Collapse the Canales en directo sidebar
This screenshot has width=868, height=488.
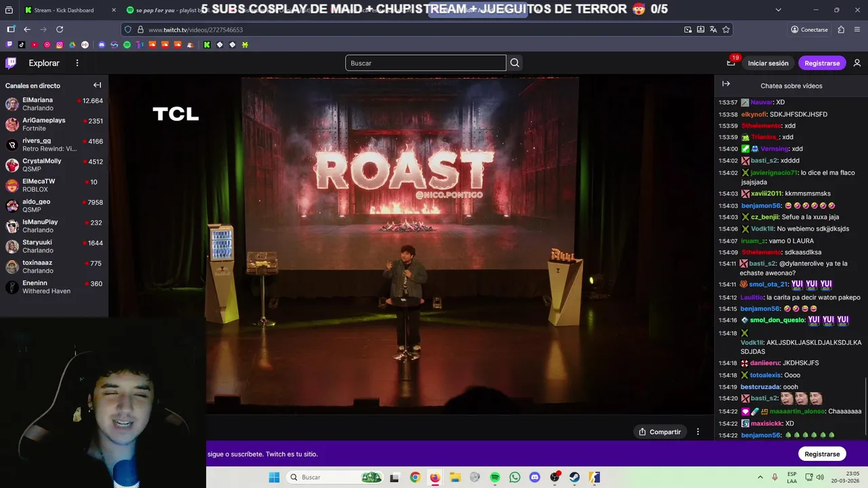pos(97,85)
